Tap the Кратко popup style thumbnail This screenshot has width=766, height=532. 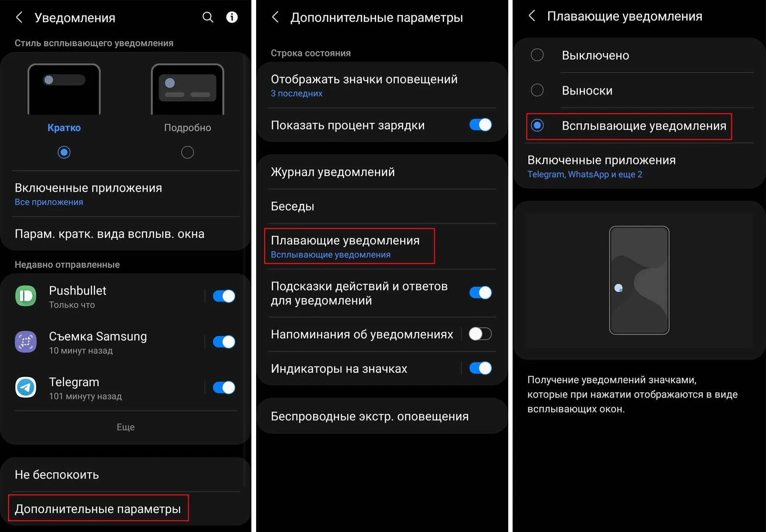point(64,89)
